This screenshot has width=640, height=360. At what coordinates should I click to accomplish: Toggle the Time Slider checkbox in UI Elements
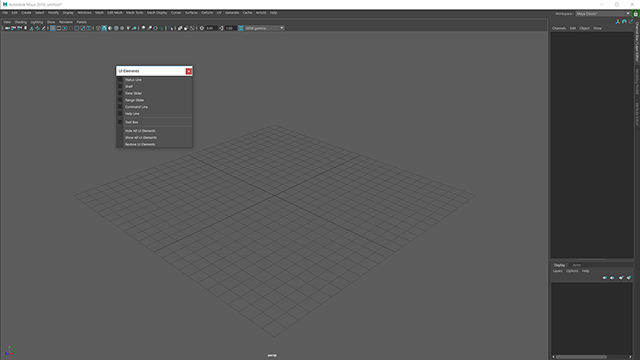[120, 93]
